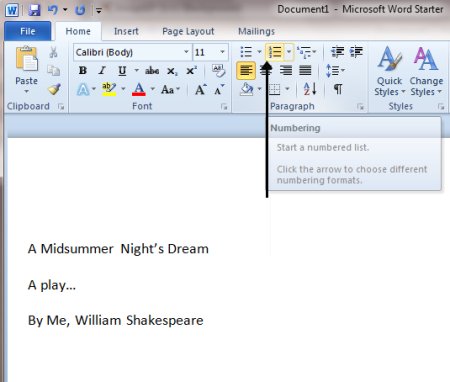Toggle Italic formatting
The height and width of the screenshot is (382, 450).
click(102, 70)
